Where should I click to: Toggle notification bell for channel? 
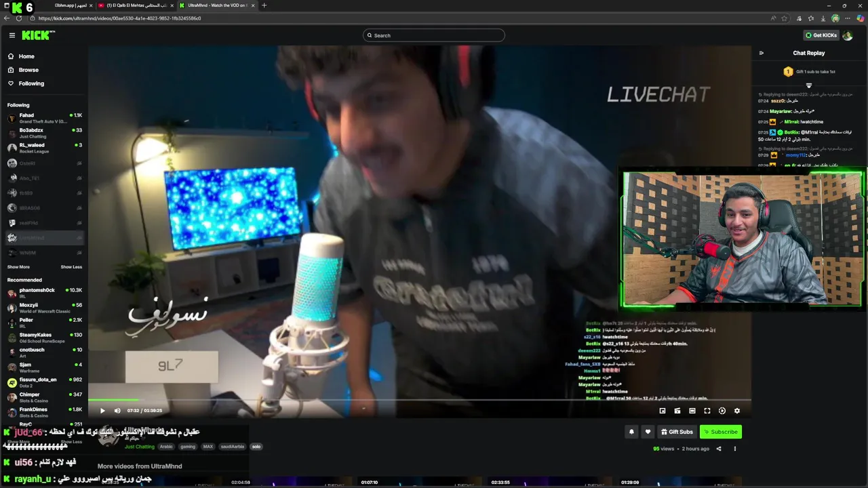pyautogui.click(x=631, y=432)
